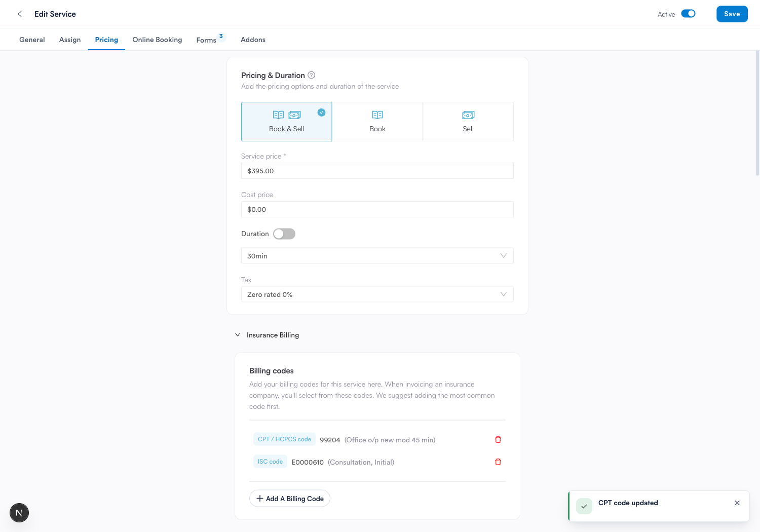Click the Cost price field
The width and height of the screenshot is (760, 532).
click(377, 209)
